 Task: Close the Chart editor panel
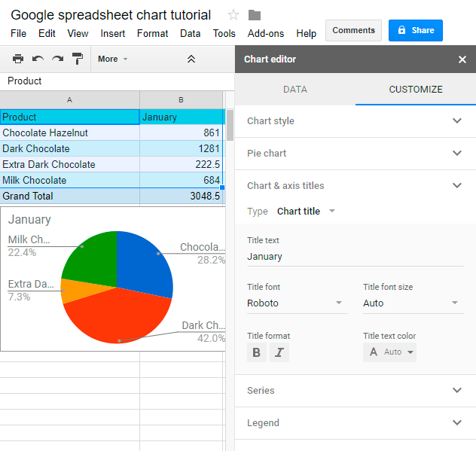click(x=462, y=59)
